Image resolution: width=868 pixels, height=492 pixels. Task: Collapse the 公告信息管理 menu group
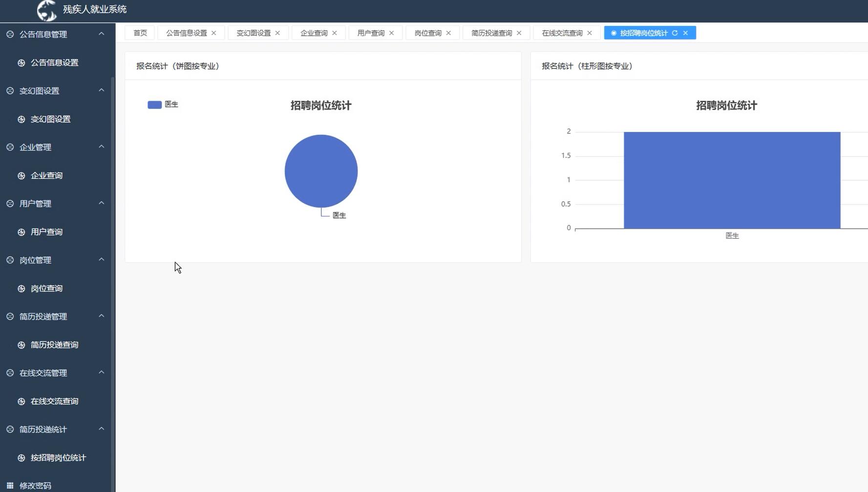click(102, 34)
